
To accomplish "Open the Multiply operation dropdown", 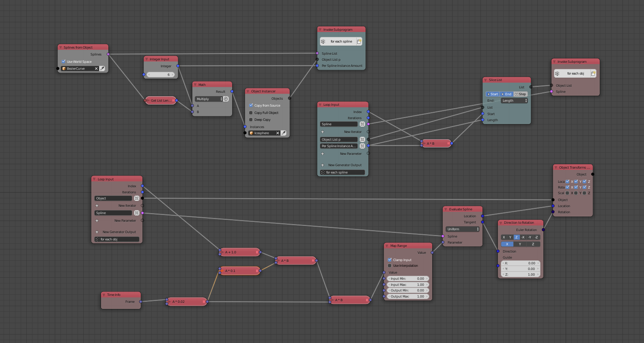I will pyautogui.click(x=209, y=99).
